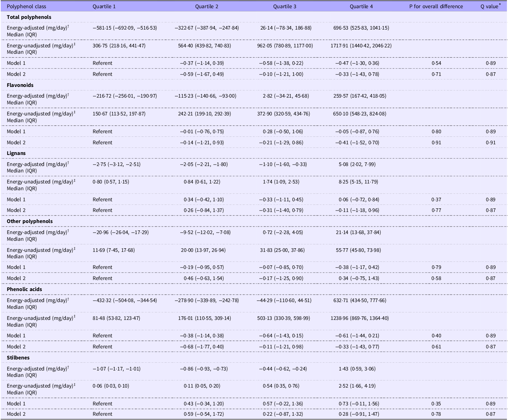The image size is (508, 420).
Task: Select the Quartile 1 column header
Action: pyautogui.click(x=104, y=6)
